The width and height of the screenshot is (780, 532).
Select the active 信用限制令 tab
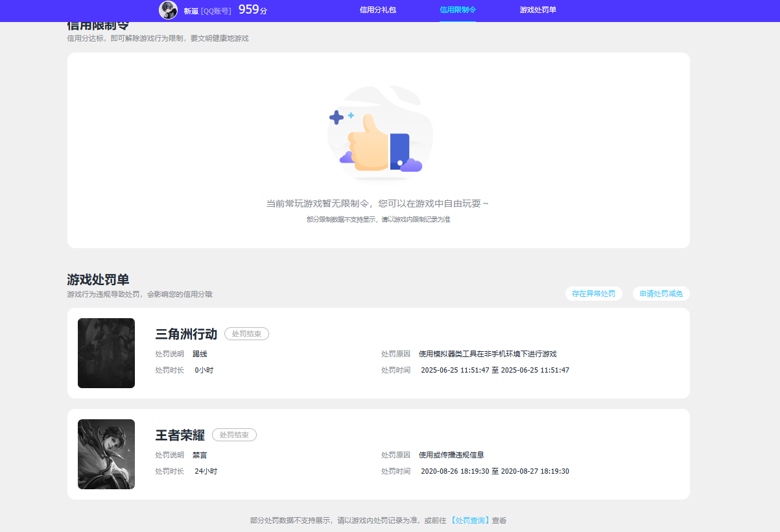[x=457, y=10]
